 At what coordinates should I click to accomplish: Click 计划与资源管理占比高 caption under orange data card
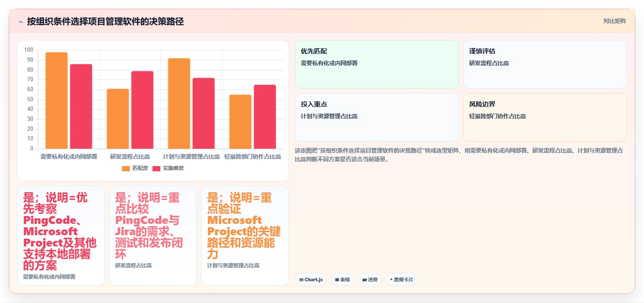point(233,265)
